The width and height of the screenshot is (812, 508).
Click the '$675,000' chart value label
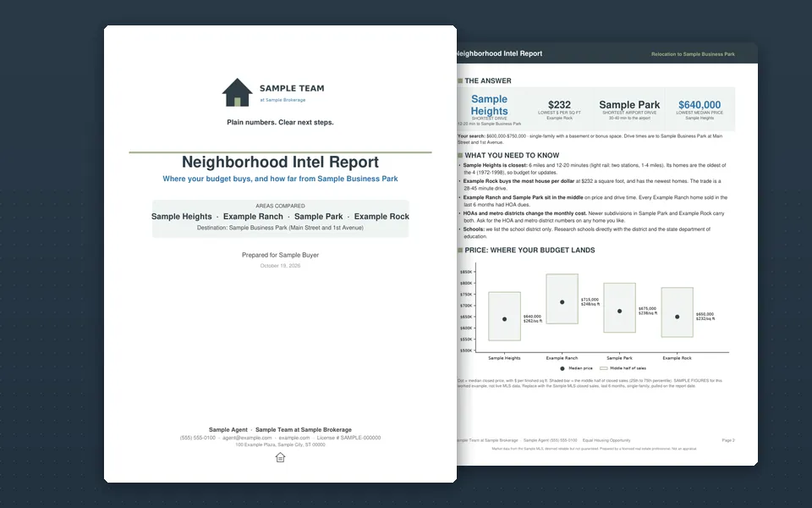[647, 309]
